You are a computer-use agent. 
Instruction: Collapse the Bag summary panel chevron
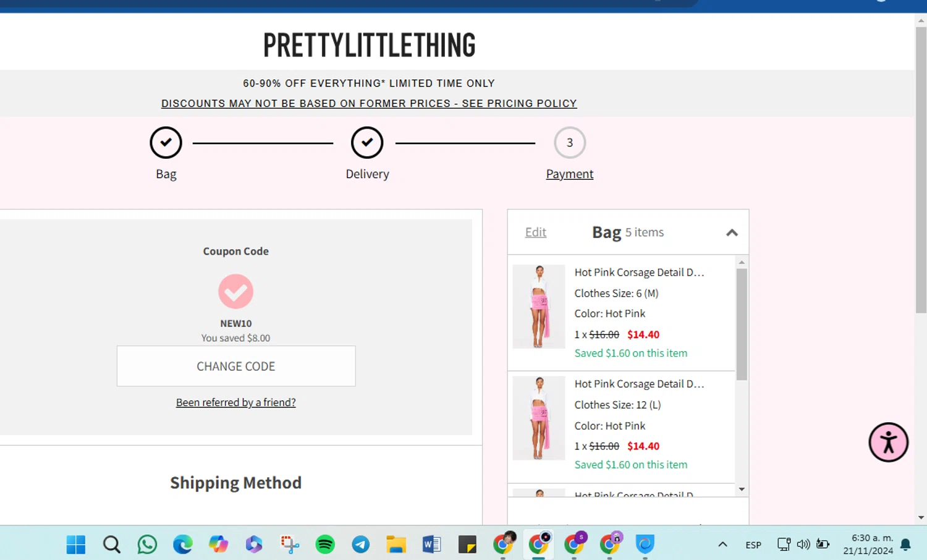732,232
